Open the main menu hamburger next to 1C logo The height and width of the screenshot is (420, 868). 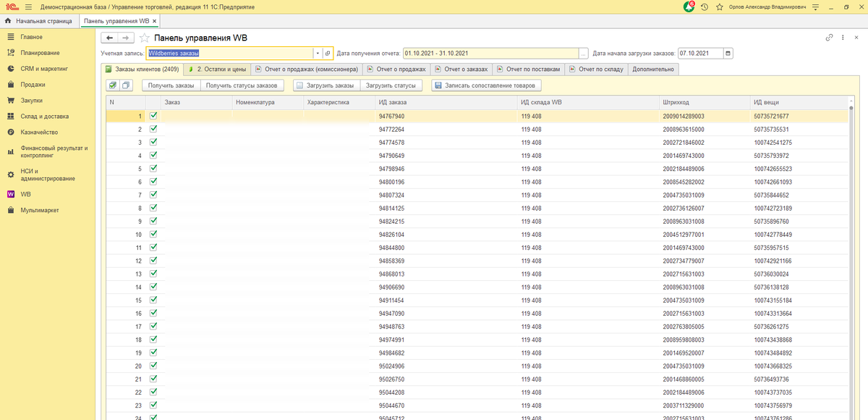(29, 7)
